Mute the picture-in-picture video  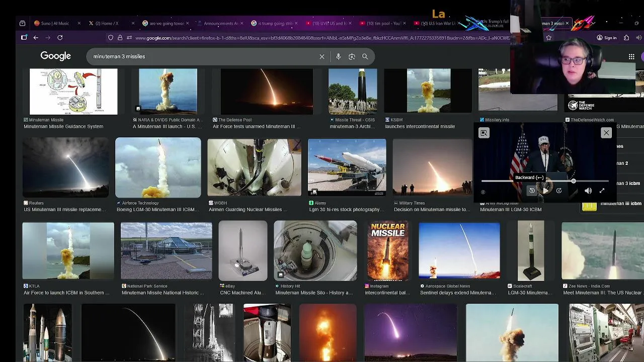click(588, 191)
